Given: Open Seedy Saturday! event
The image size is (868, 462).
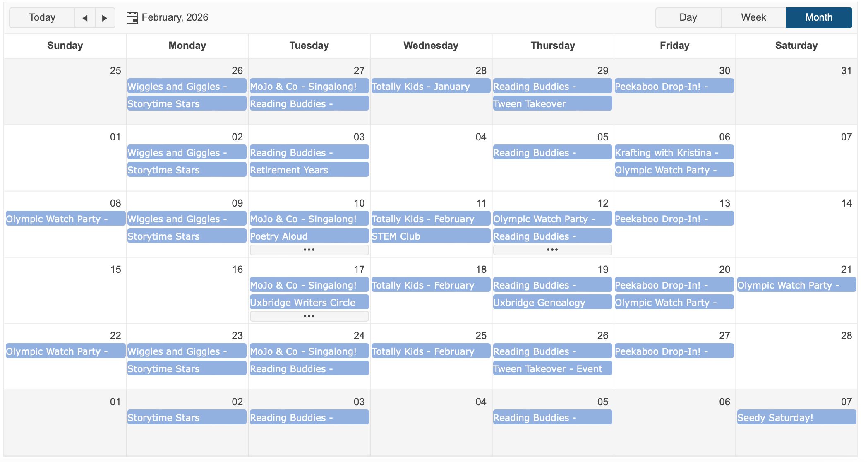Looking at the screenshot, I should point(796,417).
